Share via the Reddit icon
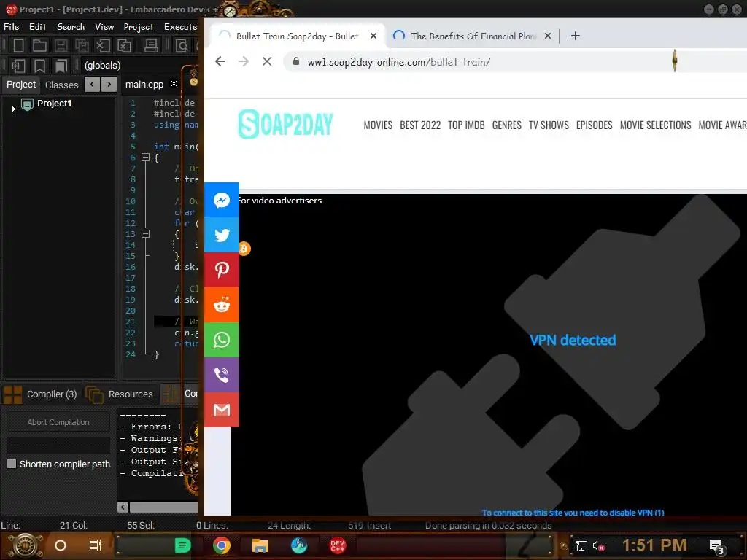 222,305
